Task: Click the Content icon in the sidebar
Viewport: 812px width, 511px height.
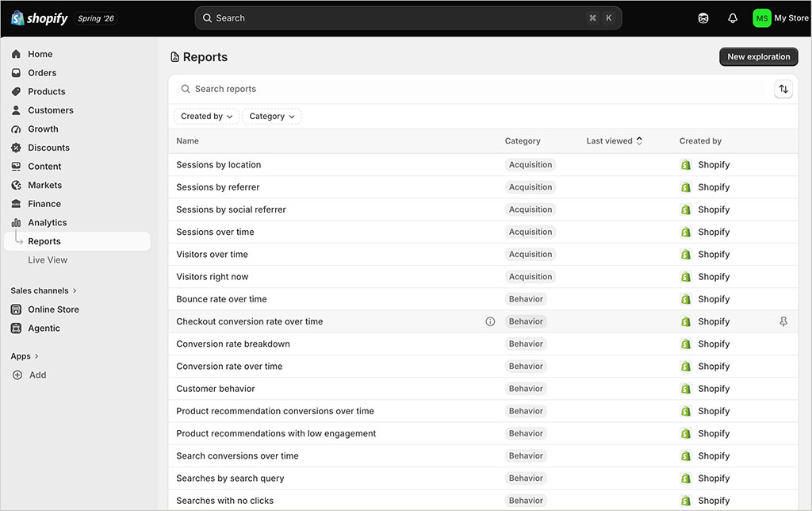Action: pos(16,167)
